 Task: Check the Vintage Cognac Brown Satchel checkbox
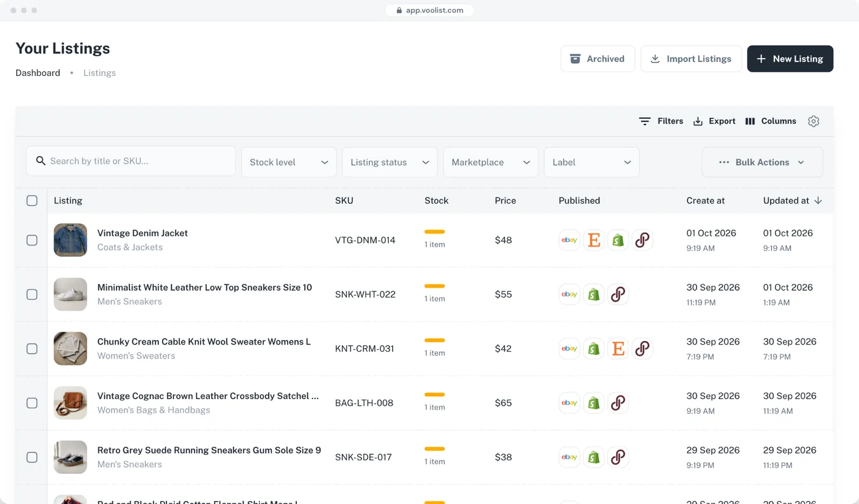pos(32,403)
